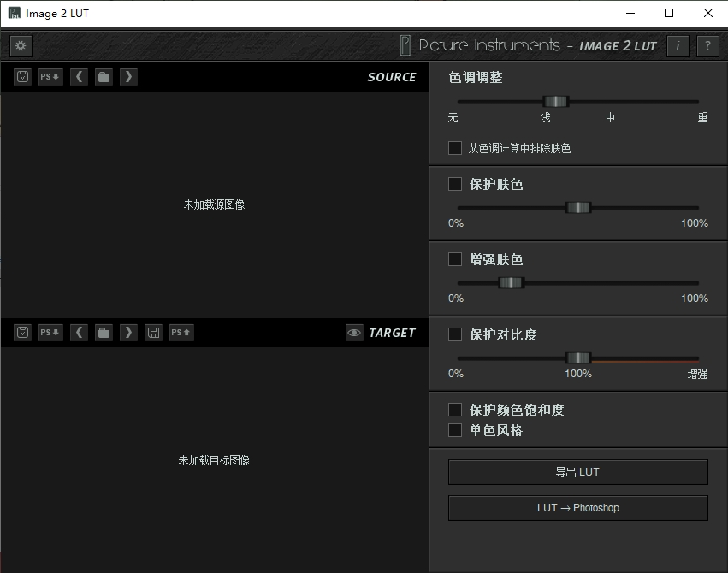The height and width of the screenshot is (573, 728).
Task: Enable 单色风格 checkbox
Action: pyautogui.click(x=454, y=430)
